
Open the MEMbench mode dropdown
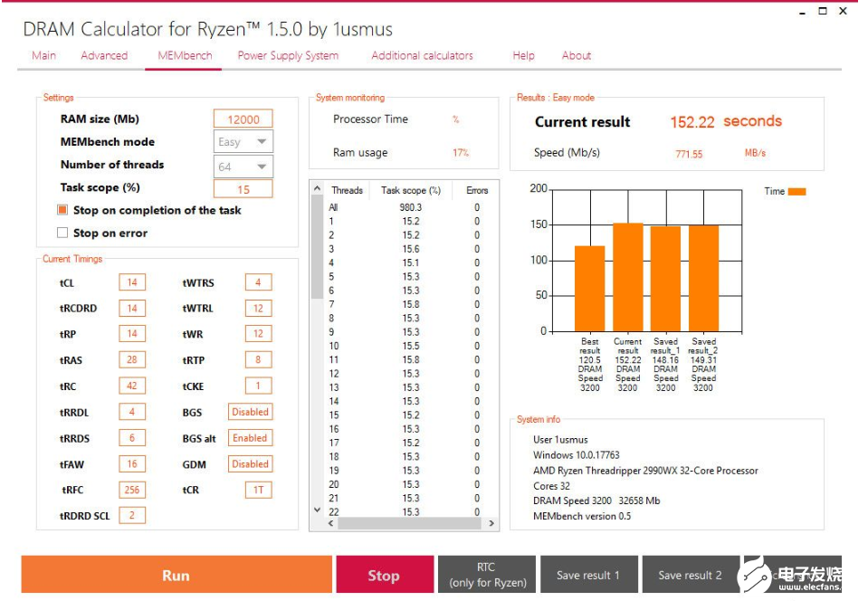tap(243, 142)
